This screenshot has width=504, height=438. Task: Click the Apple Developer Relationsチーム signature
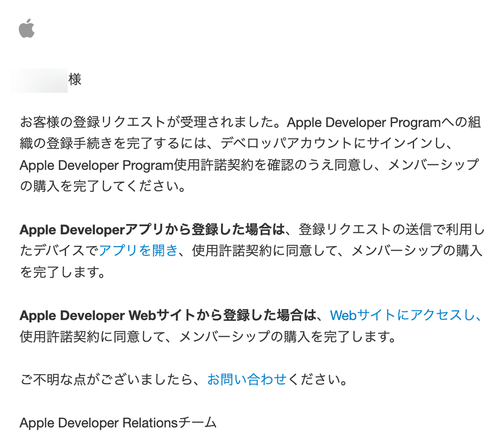click(x=118, y=422)
